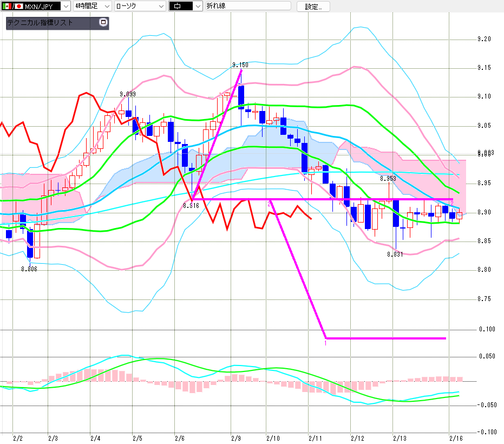Image resolution: width=504 pixels, height=444 pixels.
Task: Click the 8.916 price label
Action: (x=191, y=205)
